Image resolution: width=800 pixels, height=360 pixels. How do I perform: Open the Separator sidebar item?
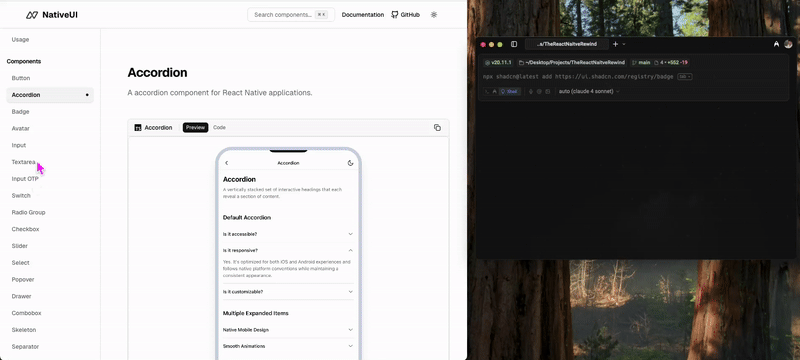(26, 347)
